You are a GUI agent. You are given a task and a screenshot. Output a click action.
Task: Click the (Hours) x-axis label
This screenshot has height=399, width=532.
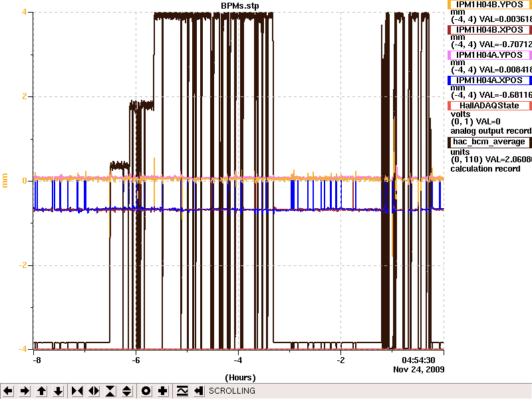pos(240,378)
